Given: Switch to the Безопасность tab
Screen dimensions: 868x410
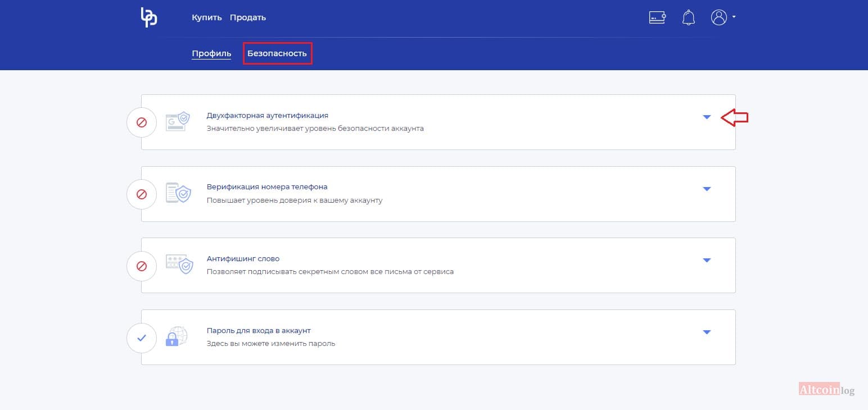Looking at the screenshot, I should (277, 53).
